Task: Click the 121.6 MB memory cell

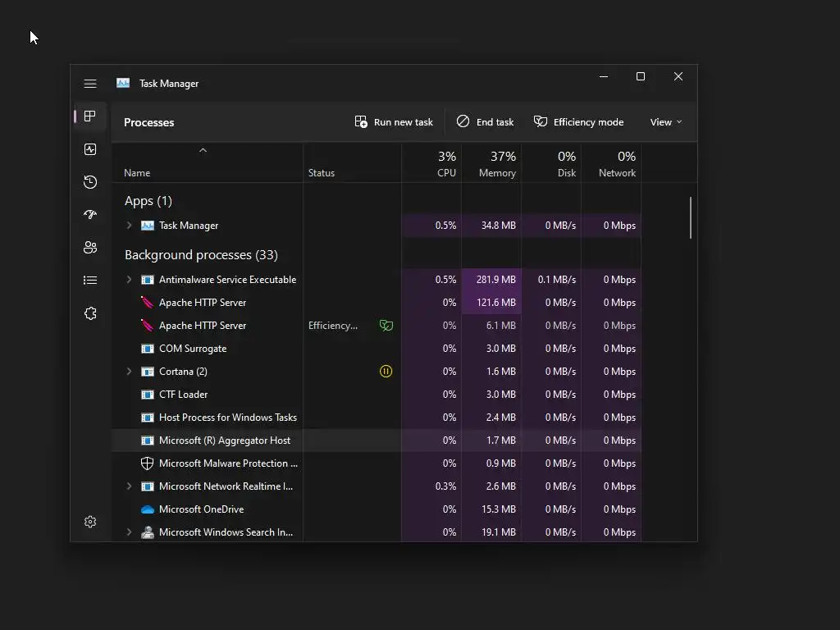Action: 491,303
